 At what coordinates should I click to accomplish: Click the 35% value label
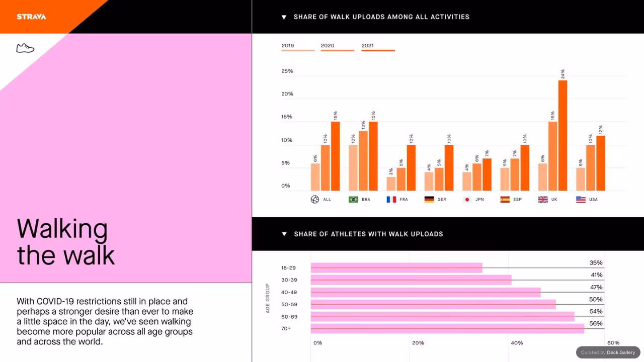(x=596, y=263)
